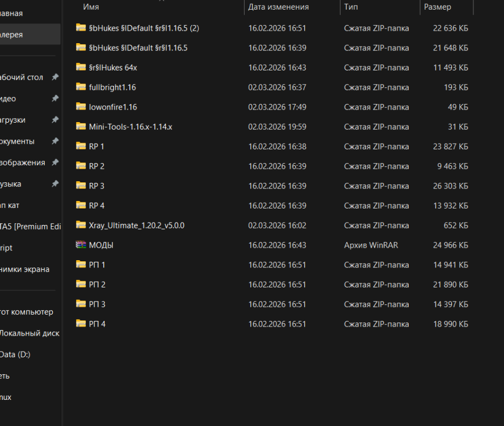The image size is (504, 426).
Task: Select Linux in navigation pane
Action: point(6,397)
